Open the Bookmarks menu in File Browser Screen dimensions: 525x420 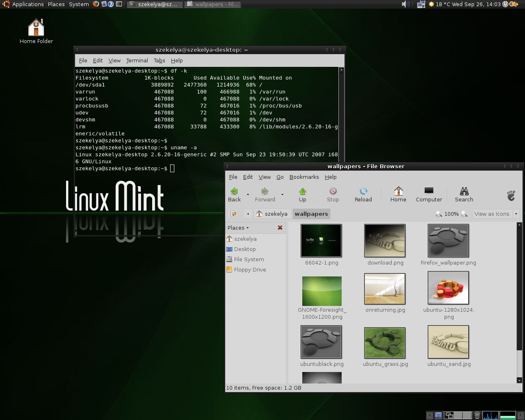(x=304, y=177)
